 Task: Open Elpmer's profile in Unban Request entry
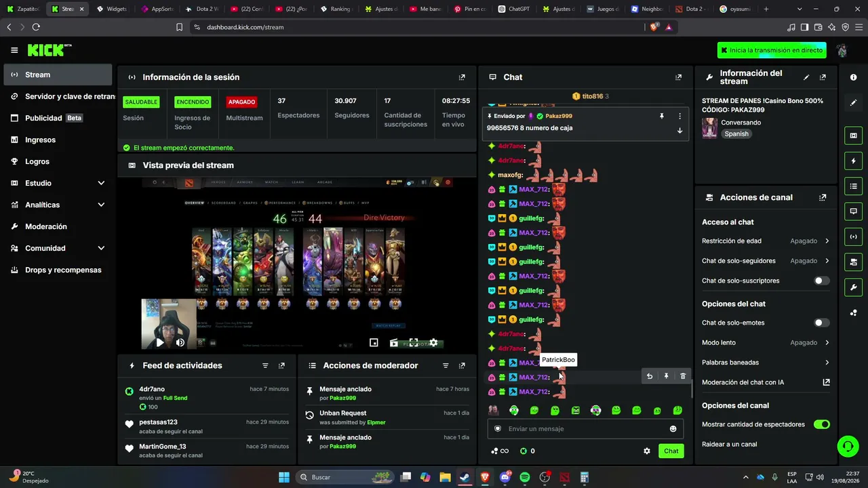click(x=376, y=422)
